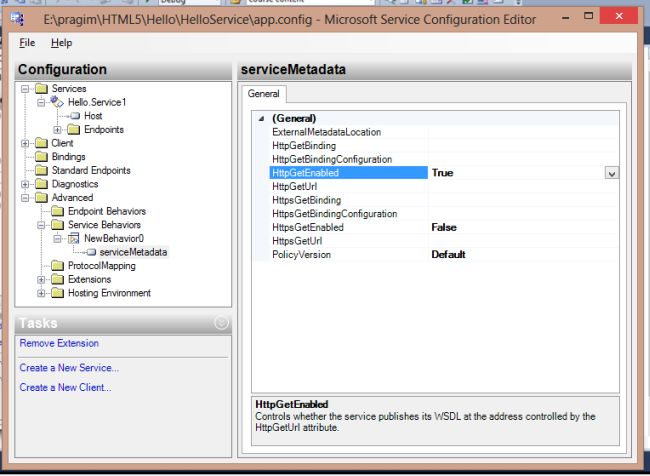Expand the Endpoints folder under Hello.Service1
Image resolution: width=650 pixels, height=476 pixels.
(x=57, y=130)
